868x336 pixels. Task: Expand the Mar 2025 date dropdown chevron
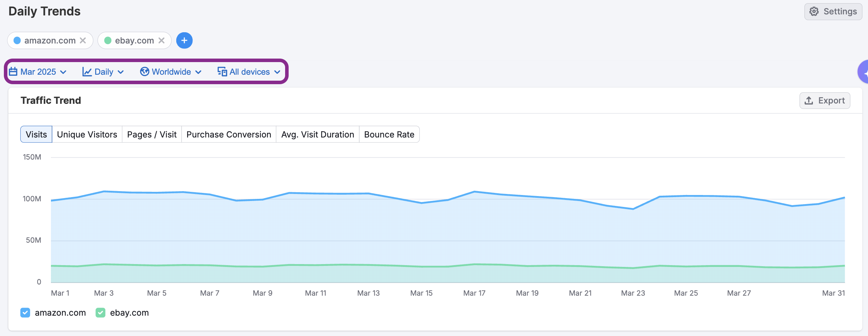(64, 72)
